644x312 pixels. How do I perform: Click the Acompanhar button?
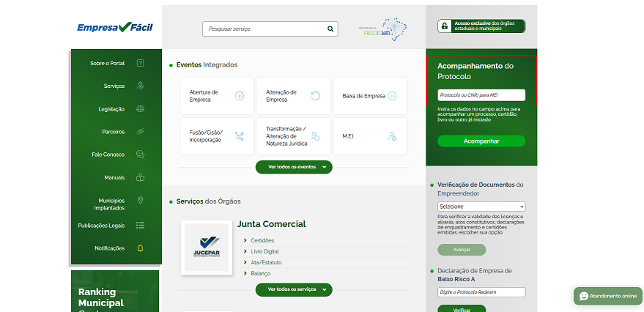[481, 141]
